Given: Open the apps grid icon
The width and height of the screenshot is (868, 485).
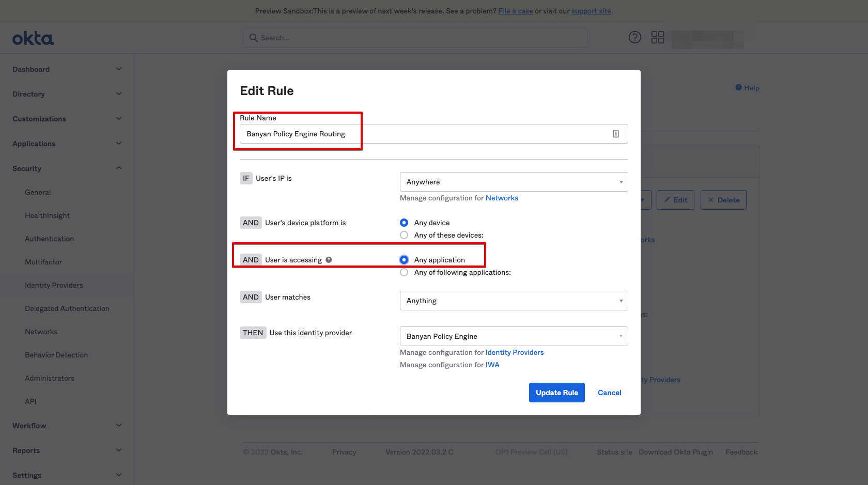Looking at the screenshot, I should pyautogui.click(x=657, y=37).
